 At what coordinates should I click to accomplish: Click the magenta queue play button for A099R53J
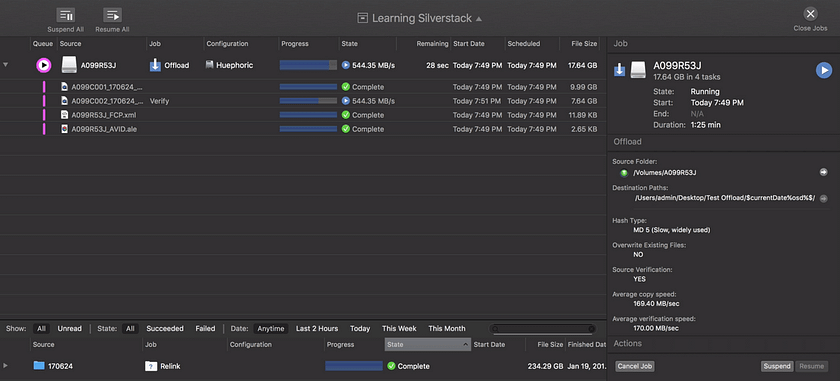click(x=44, y=65)
